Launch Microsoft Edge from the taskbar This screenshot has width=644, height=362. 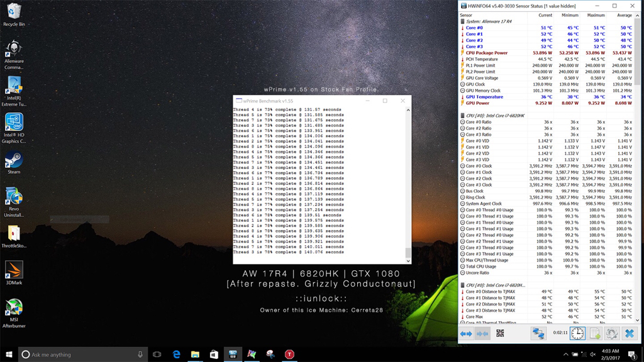[x=176, y=354]
